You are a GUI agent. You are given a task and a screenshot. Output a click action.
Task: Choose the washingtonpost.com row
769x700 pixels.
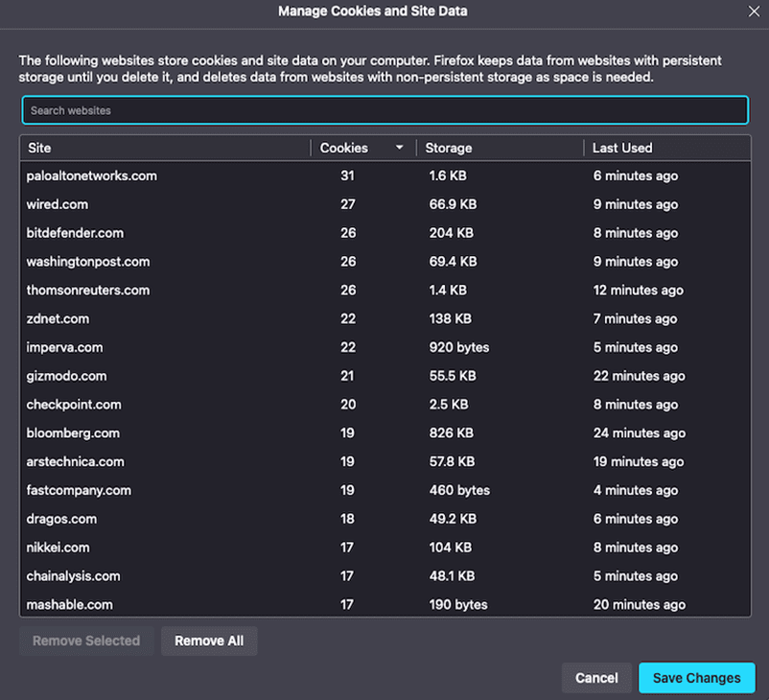point(88,262)
